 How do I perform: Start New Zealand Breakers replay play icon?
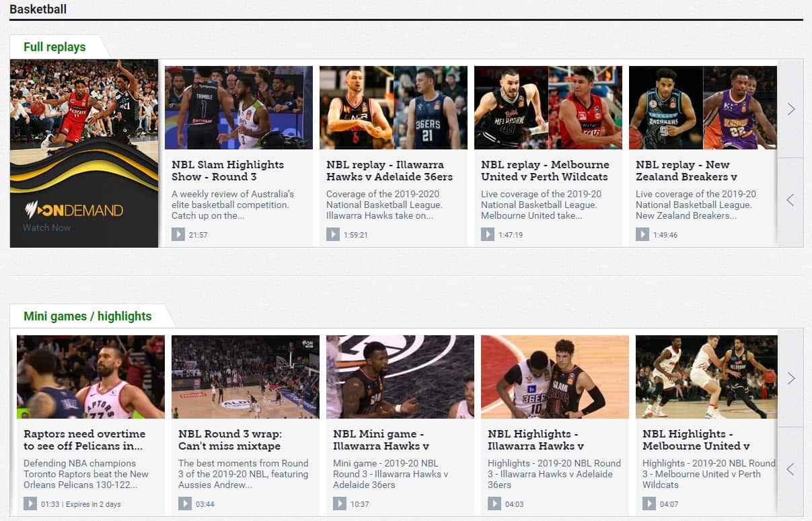pos(642,234)
